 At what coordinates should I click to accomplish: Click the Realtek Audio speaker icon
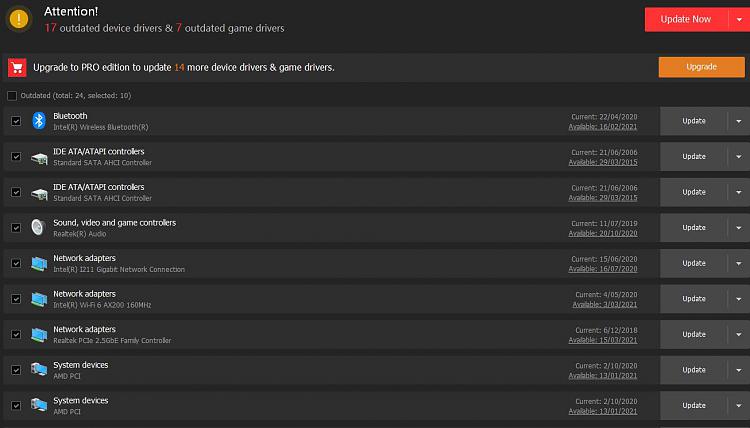(x=38, y=227)
